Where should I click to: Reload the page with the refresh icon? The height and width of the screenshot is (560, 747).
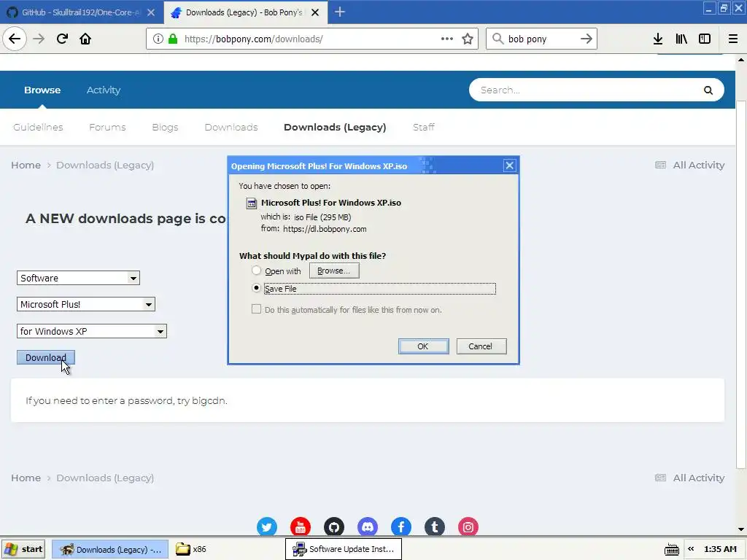pyautogui.click(x=62, y=39)
